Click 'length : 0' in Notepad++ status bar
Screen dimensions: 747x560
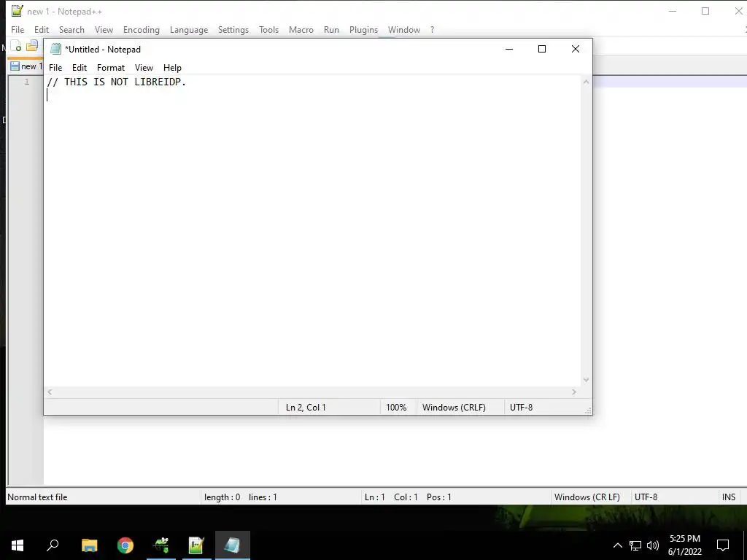click(x=222, y=497)
